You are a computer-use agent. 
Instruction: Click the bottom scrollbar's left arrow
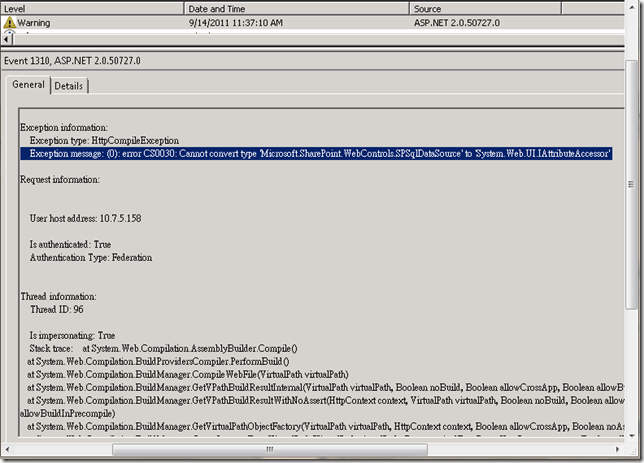pos(7,449)
